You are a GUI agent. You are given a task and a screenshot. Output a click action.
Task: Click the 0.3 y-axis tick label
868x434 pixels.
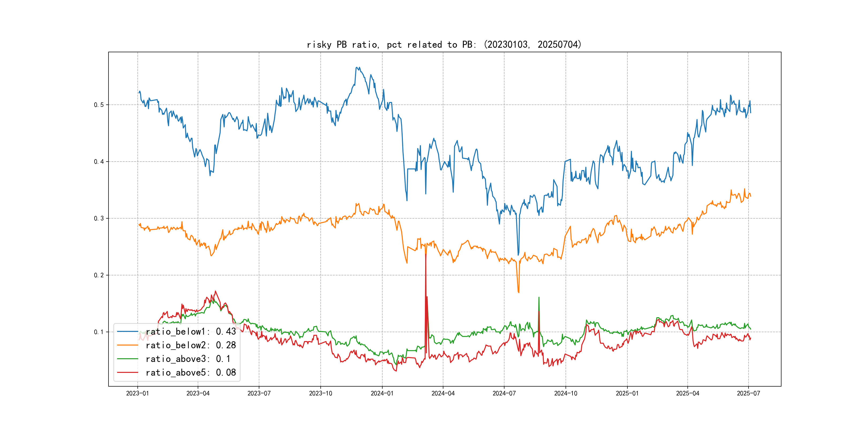tap(99, 218)
